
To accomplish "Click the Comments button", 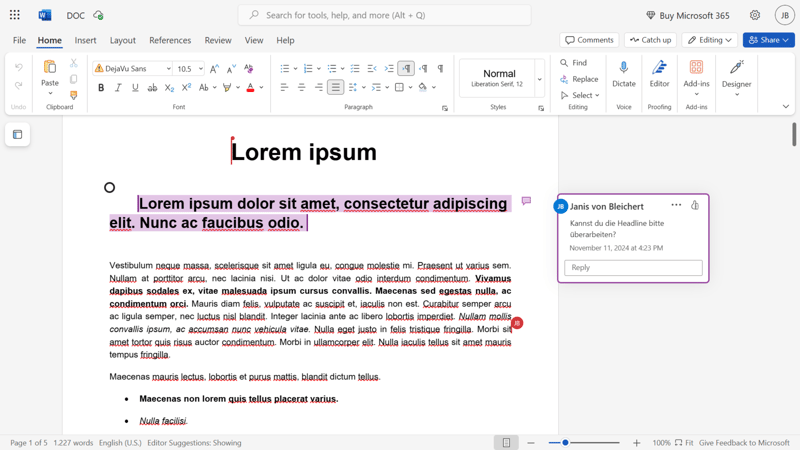I will click(x=589, y=40).
